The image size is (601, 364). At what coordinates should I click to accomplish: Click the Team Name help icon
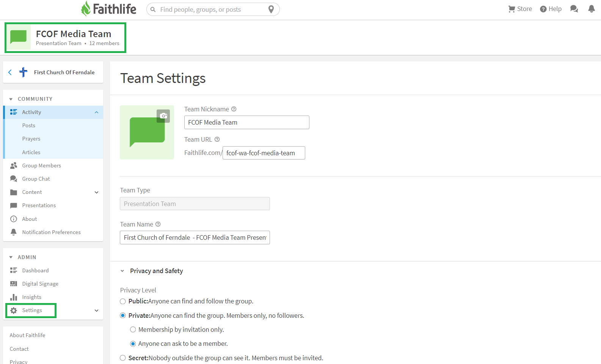[158, 224]
